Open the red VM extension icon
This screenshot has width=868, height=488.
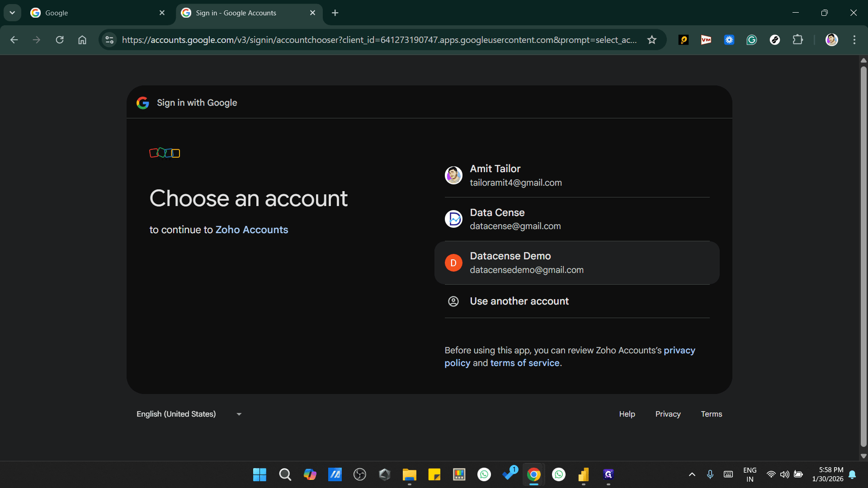coord(706,40)
